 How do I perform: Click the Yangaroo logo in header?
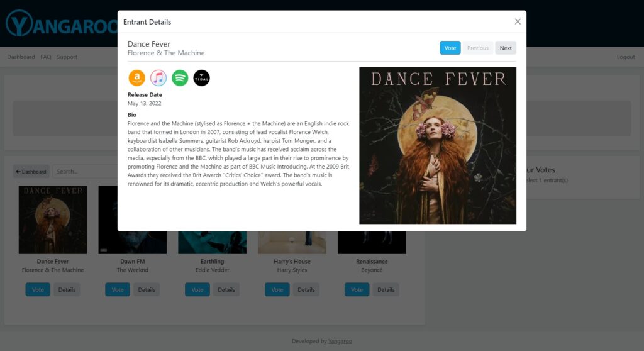click(61, 24)
